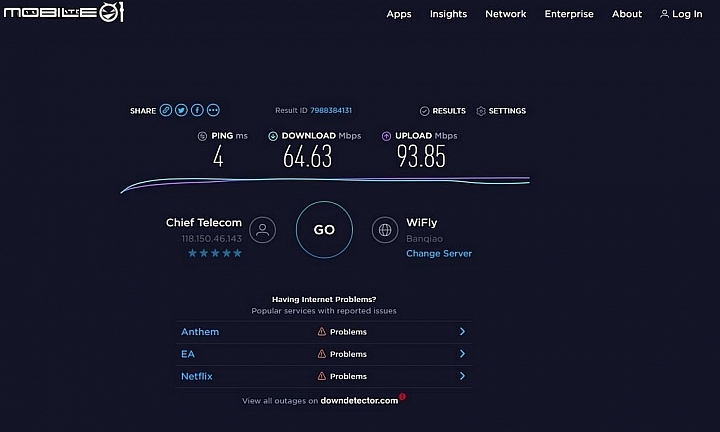Click the ping value 4
Screen dimensions: 720x432
click(218, 157)
